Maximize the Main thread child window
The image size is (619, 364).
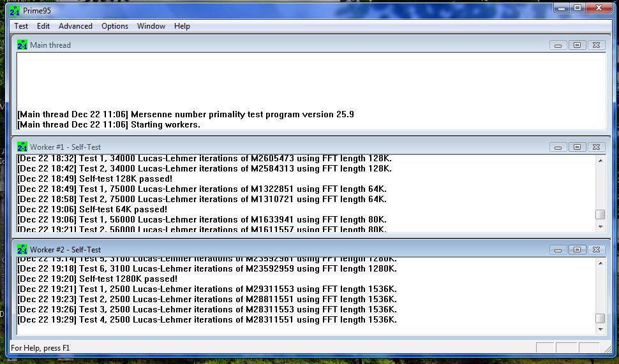coord(577,45)
